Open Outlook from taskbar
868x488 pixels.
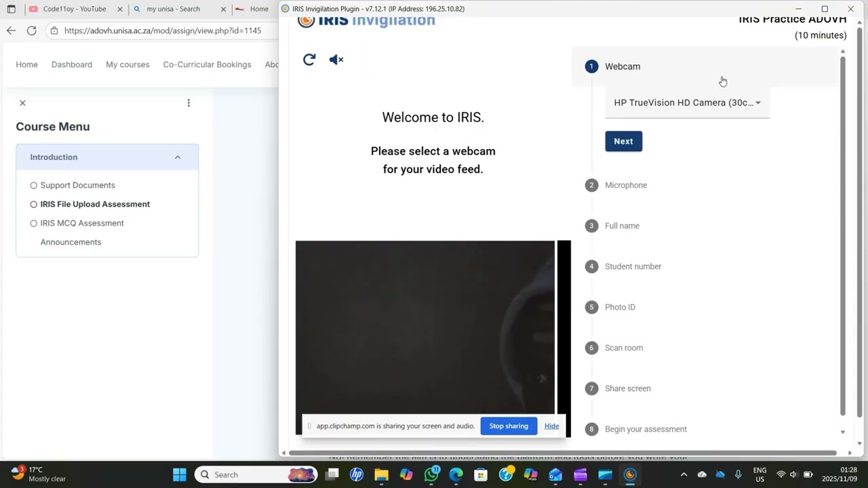click(555, 474)
